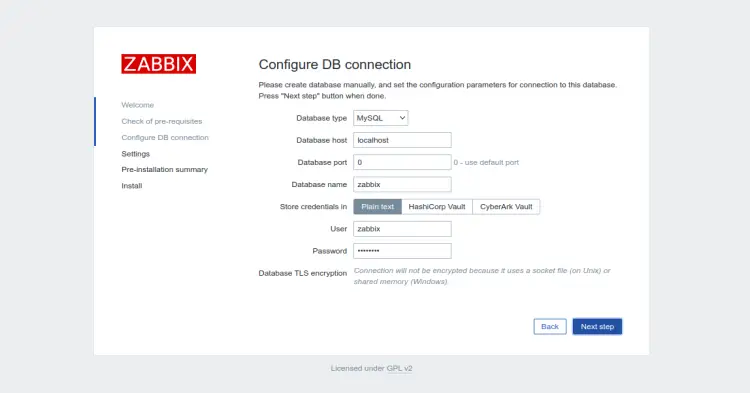Click the Database name input
This screenshot has width=750, height=393.
[402, 185]
